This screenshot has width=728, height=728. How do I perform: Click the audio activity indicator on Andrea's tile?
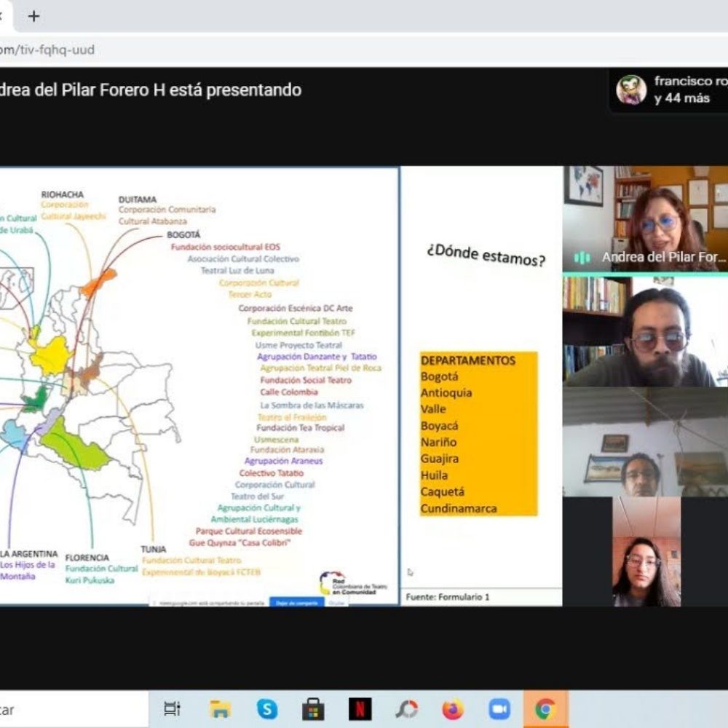[x=582, y=258]
